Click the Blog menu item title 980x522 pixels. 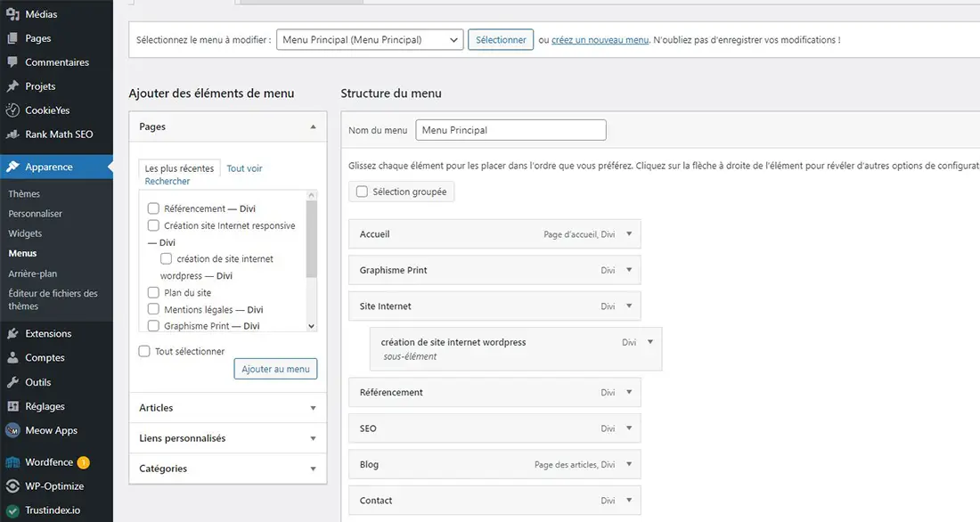tap(369, 464)
